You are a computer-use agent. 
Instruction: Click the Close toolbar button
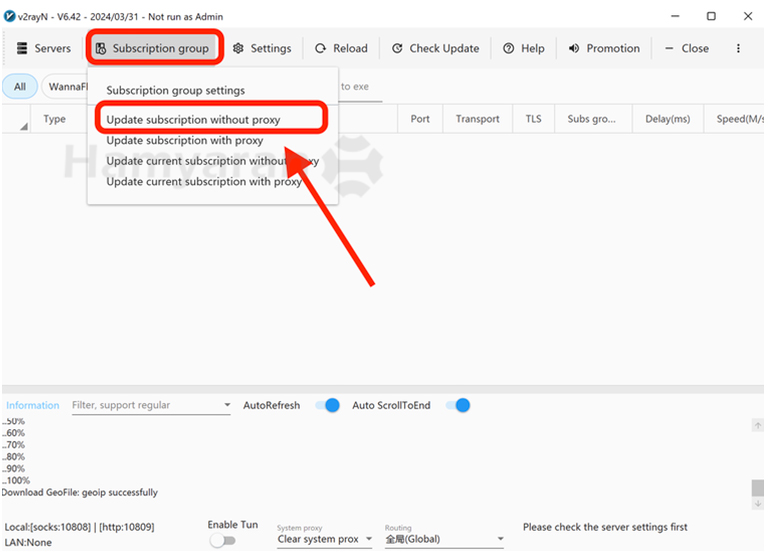click(x=686, y=48)
